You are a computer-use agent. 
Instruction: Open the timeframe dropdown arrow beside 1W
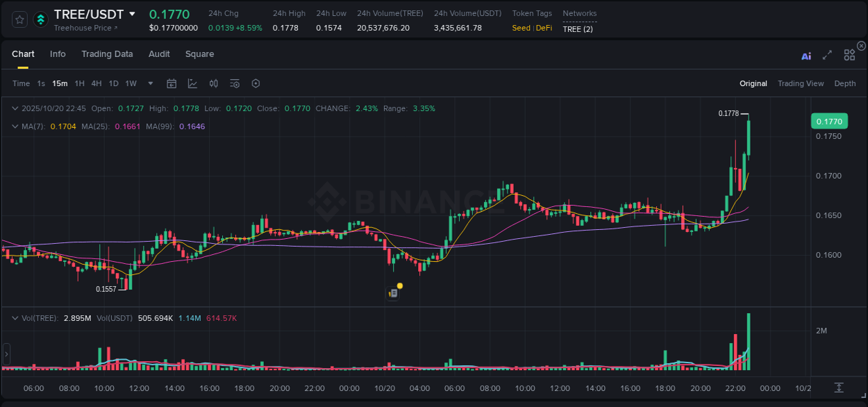[x=149, y=83]
